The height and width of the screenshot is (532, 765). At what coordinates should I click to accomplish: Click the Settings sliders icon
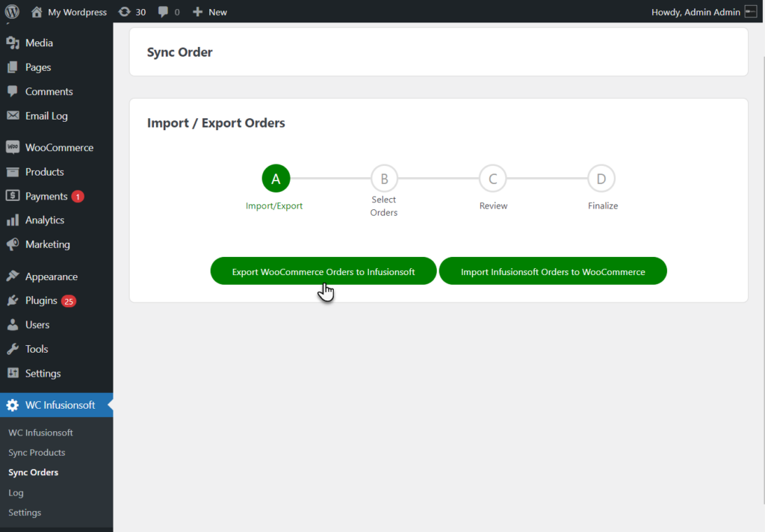[13, 373]
